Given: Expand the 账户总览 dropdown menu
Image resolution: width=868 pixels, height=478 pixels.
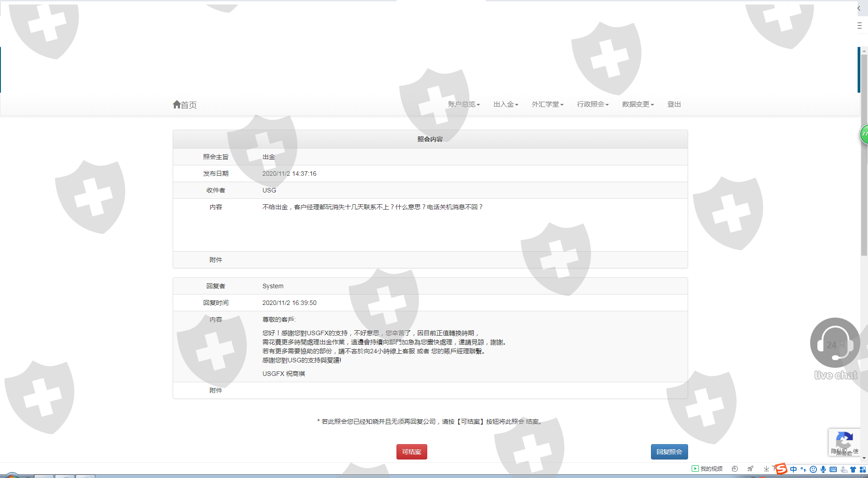Looking at the screenshot, I should tap(463, 104).
